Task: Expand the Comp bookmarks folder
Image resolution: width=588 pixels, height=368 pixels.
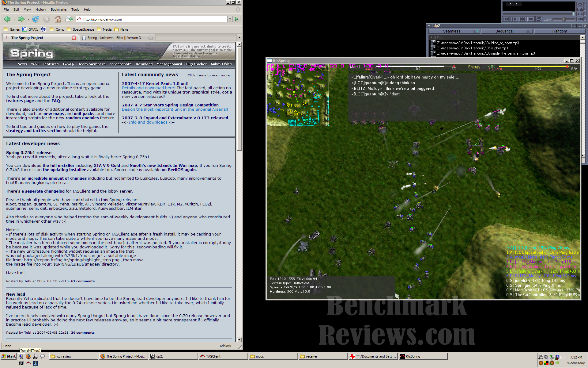Action: [57, 29]
